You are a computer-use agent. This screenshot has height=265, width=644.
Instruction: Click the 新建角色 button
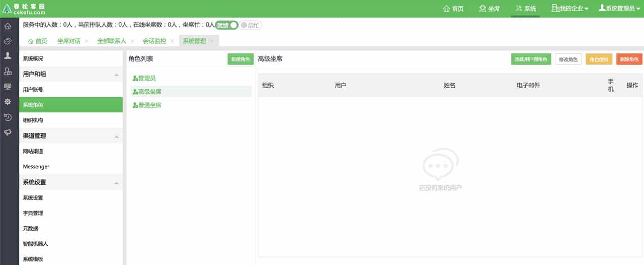240,59
